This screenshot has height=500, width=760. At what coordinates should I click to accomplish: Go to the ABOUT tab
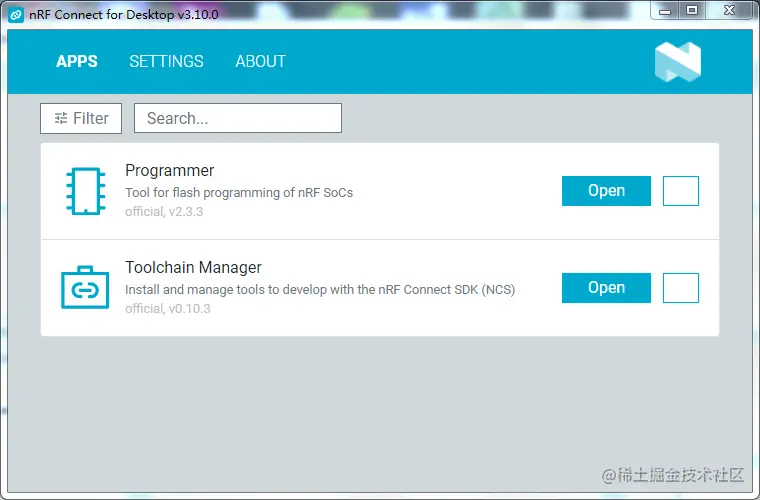(260, 61)
